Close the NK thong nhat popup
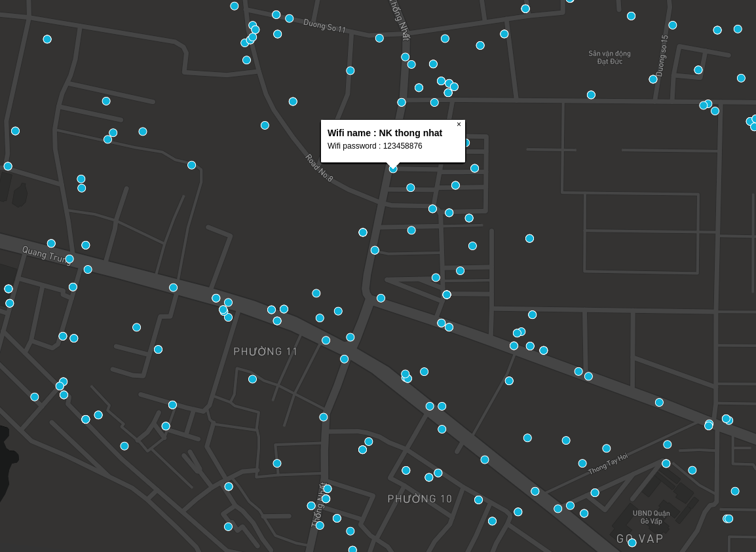 [x=459, y=124]
